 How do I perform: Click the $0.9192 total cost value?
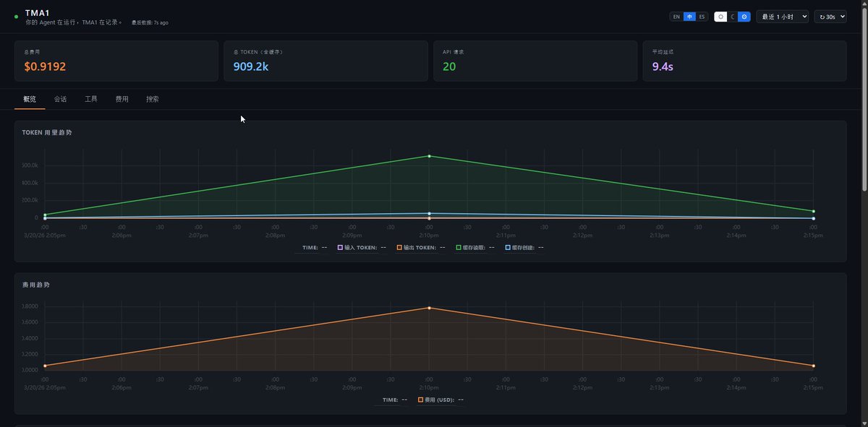45,66
